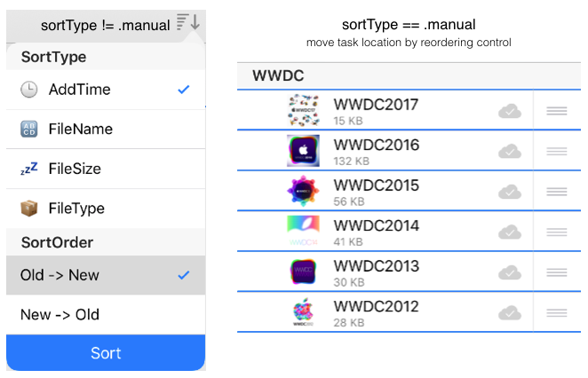The width and height of the screenshot is (588, 378).
Task: Grab the reorder handle for WWDC2015
Action: [x=557, y=192]
